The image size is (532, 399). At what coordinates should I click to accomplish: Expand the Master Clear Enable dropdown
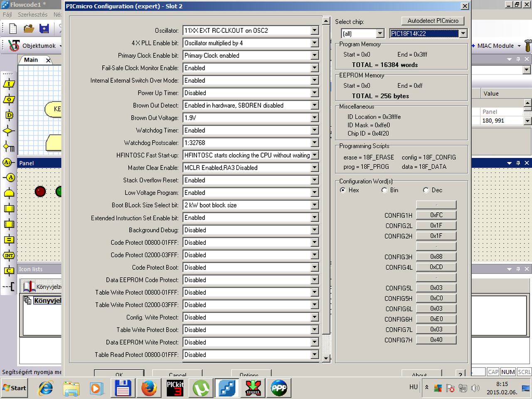(x=315, y=167)
